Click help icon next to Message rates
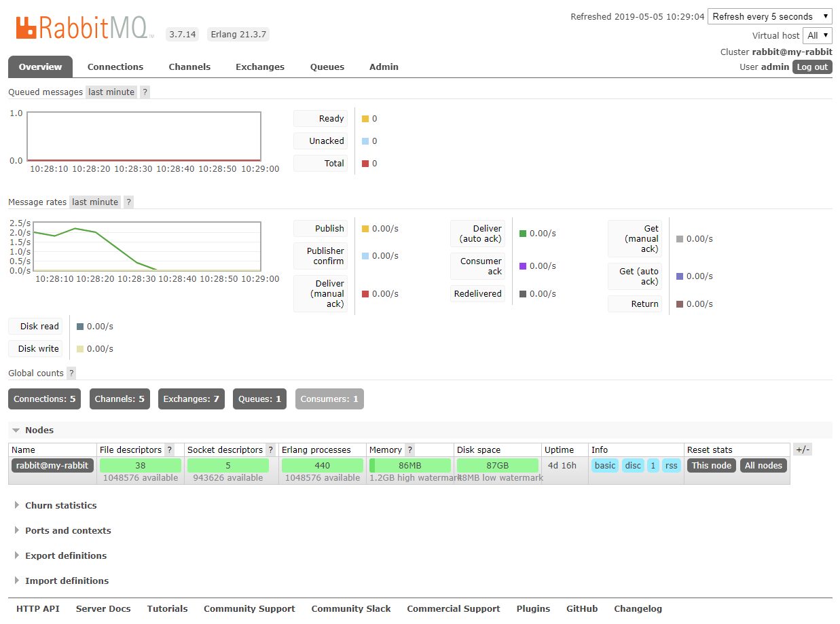The image size is (840, 624). (x=128, y=202)
